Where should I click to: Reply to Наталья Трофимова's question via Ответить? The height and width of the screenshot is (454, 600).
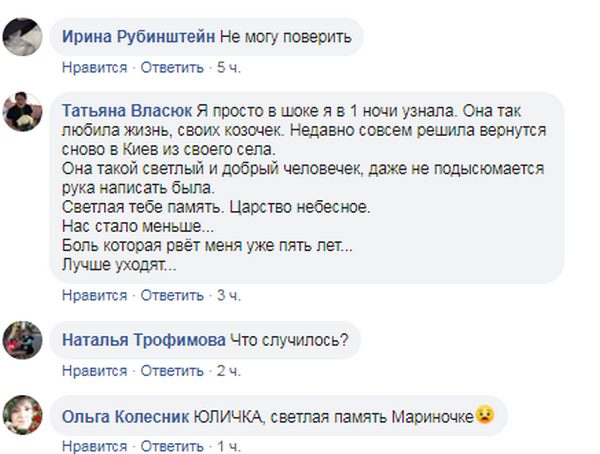(170, 371)
